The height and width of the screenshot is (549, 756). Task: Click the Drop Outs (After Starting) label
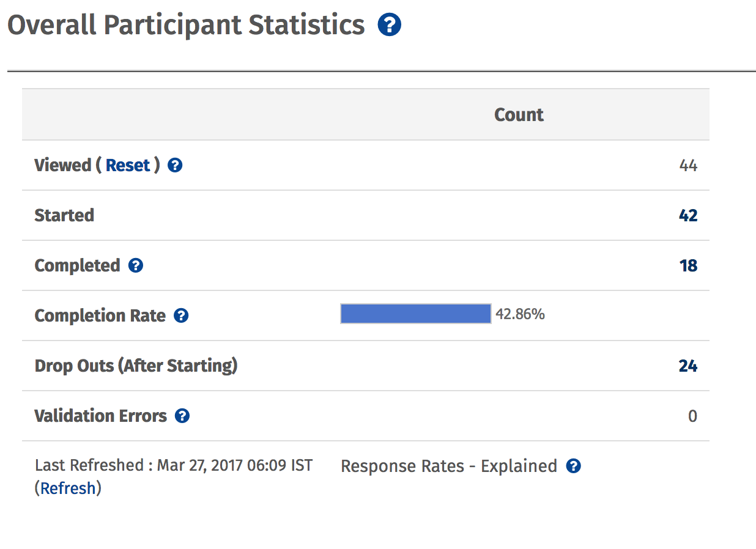pyautogui.click(x=136, y=366)
